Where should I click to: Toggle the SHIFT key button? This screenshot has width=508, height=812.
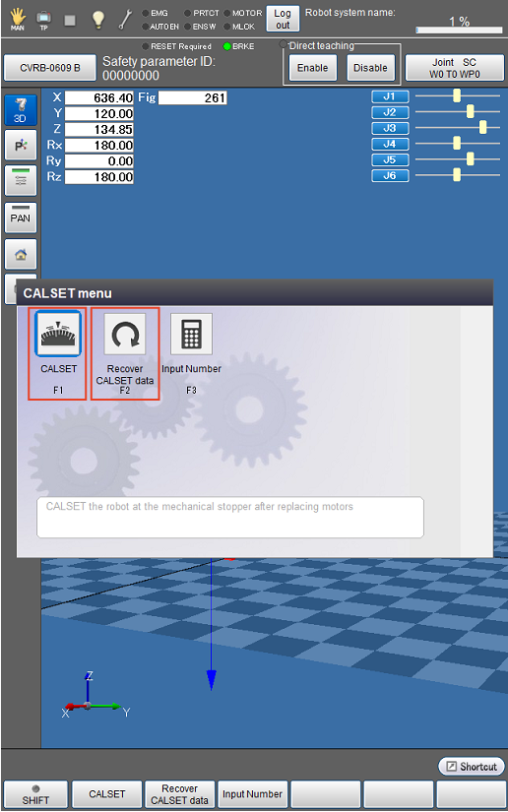click(35, 794)
